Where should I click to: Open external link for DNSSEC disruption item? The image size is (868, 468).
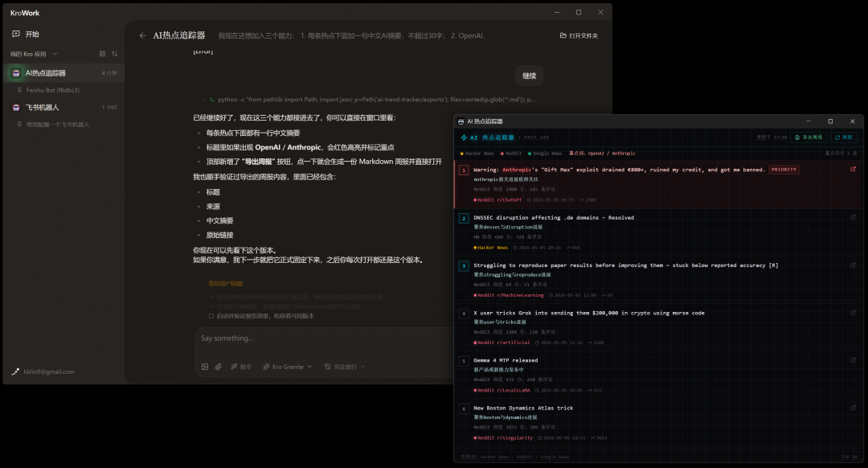tap(853, 217)
